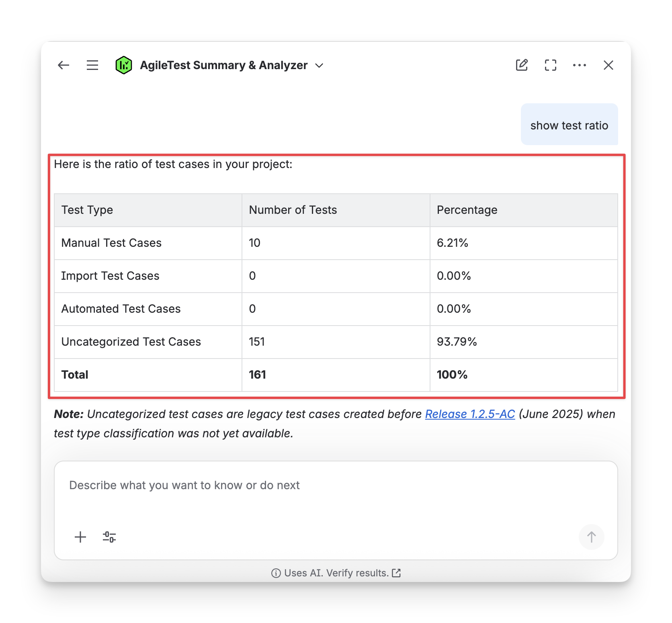Click the Percentage column header
The height and width of the screenshot is (623, 672).
tap(467, 210)
